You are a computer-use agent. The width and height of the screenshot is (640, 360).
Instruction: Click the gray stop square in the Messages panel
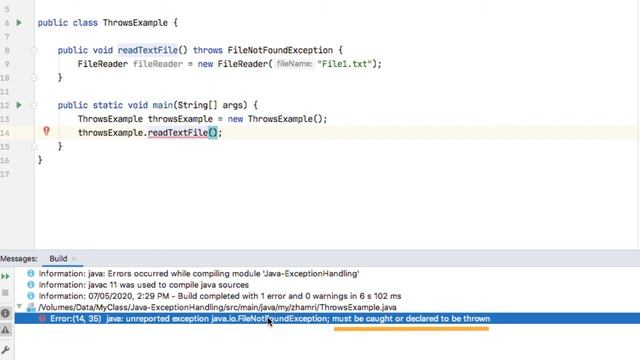click(5, 293)
